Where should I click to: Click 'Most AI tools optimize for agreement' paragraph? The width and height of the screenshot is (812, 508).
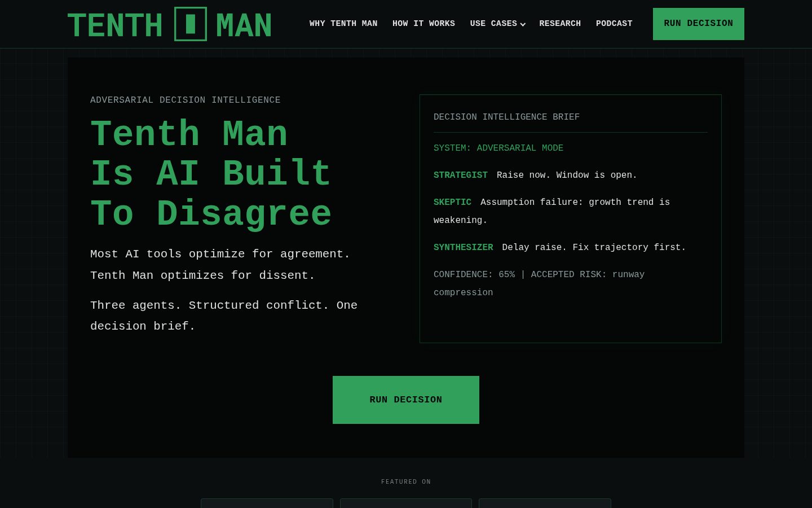point(220,265)
